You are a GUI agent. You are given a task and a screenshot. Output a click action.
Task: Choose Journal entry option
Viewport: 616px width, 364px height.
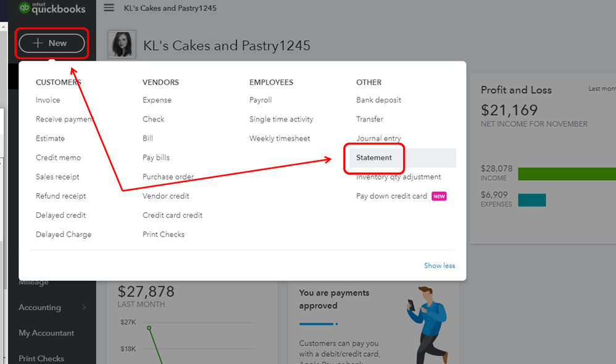(x=378, y=138)
